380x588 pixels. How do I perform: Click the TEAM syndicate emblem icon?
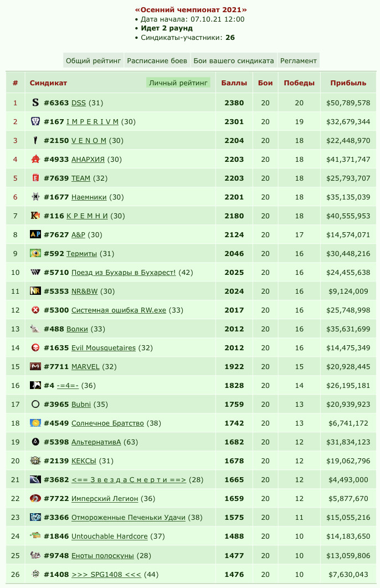pos(35,178)
